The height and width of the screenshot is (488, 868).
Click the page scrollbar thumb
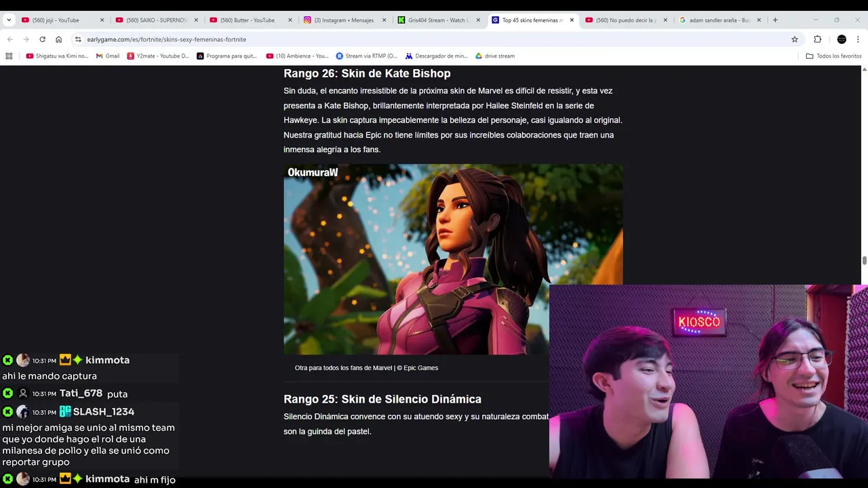[x=864, y=261]
